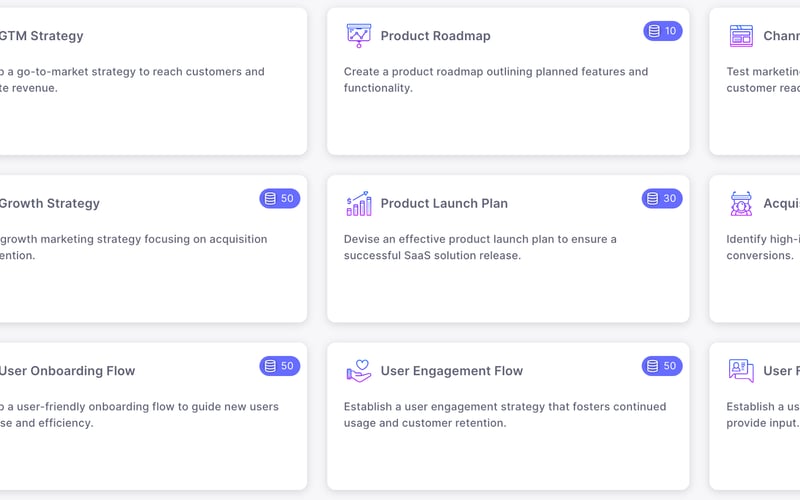The width and height of the screenshot is (800, 500).
Task: Click the 50 credits badge on Growth Strategy
Action: click(x=280, y=198)
